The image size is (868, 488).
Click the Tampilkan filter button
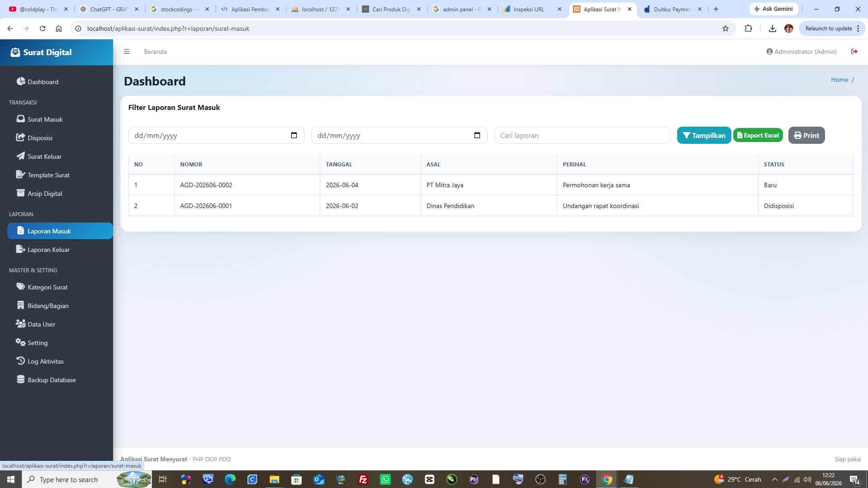coord(704,135)
